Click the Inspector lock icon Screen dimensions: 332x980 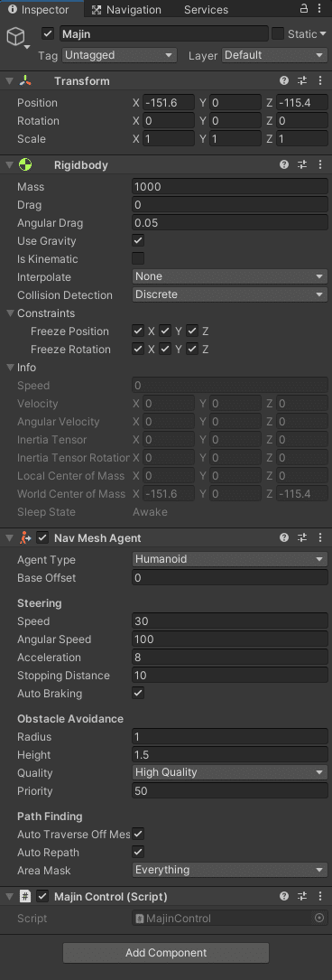(x=304, y=9)
